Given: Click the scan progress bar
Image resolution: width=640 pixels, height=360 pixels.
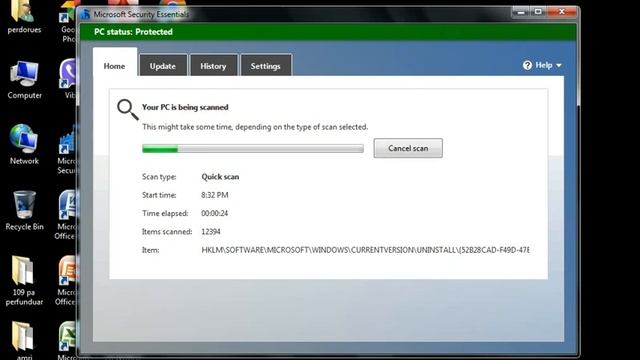Looking at the screenshot, I should pos(253,149).
